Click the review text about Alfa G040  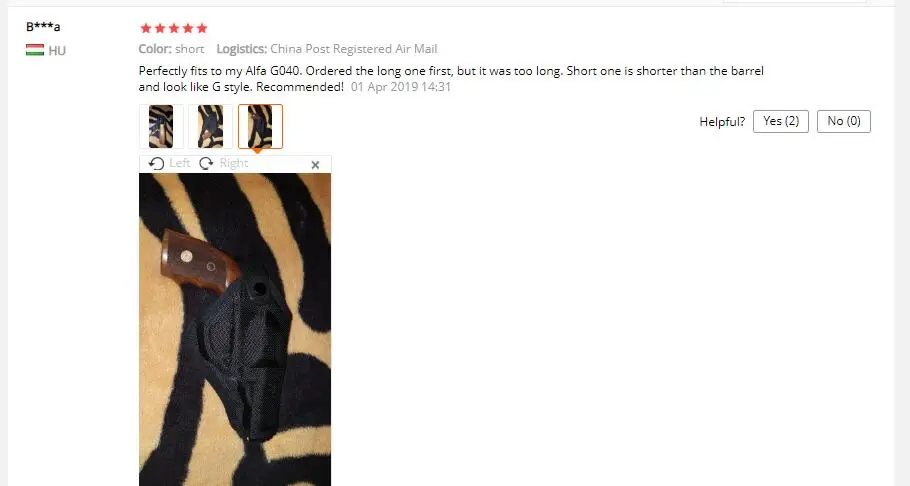[451, 78]
